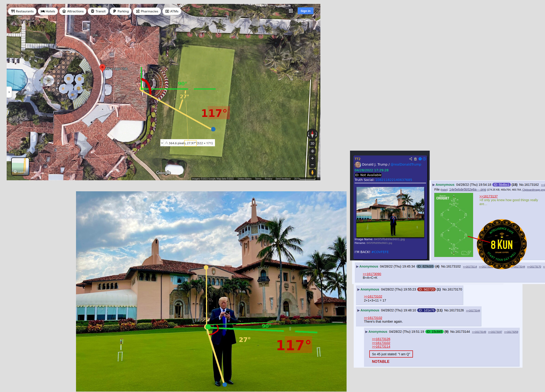545x392 pixels.
Task: Click the bed icon on the Hotels chip
Action: click(x=43, y=11)
